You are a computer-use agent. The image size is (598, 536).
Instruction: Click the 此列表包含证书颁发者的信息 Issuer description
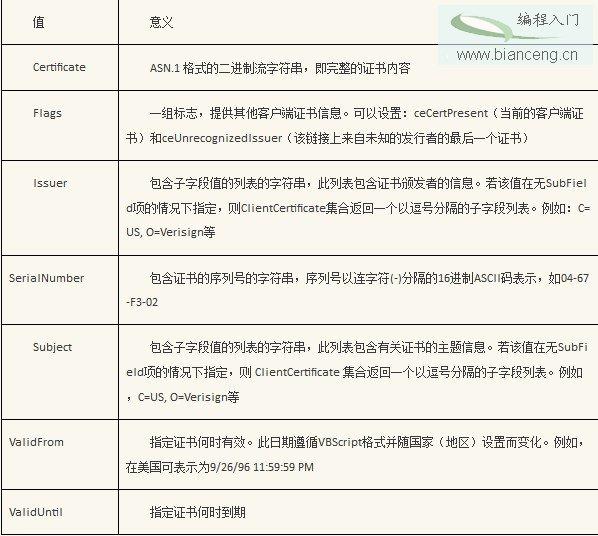point(395,183)
